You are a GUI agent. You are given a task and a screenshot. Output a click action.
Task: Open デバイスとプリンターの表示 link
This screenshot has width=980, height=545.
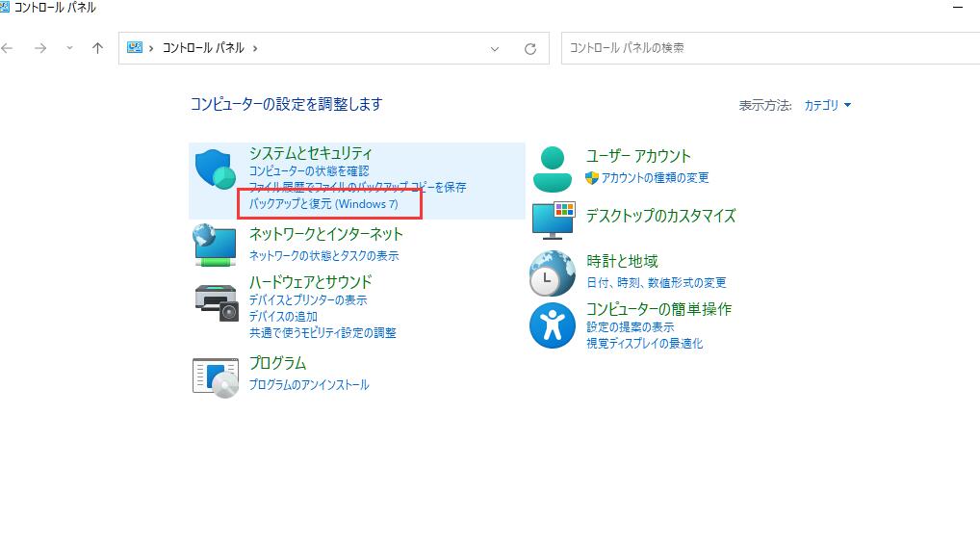click(x=308, y=300)
